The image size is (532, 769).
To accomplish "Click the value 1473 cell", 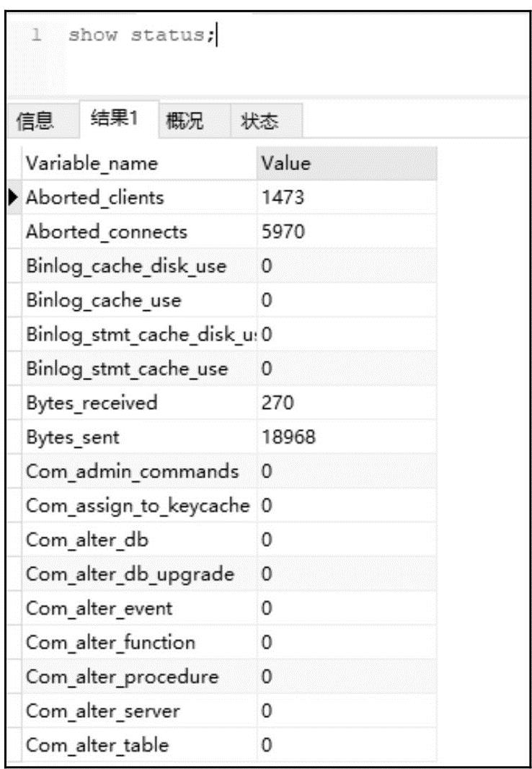I will pos(284,197).
